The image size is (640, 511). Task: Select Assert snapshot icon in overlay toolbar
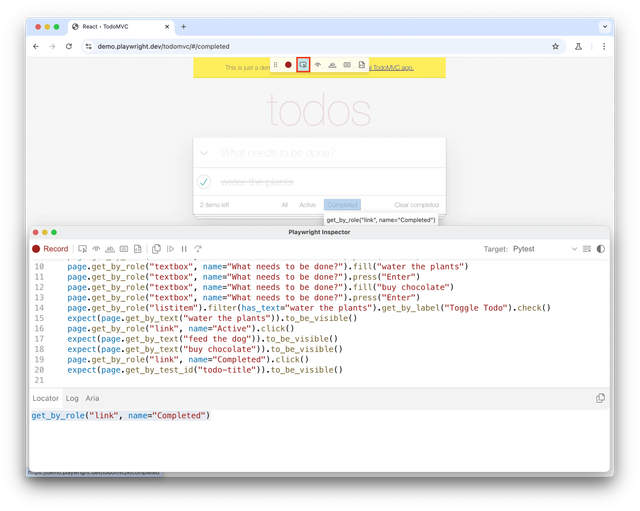click(362, 64)
